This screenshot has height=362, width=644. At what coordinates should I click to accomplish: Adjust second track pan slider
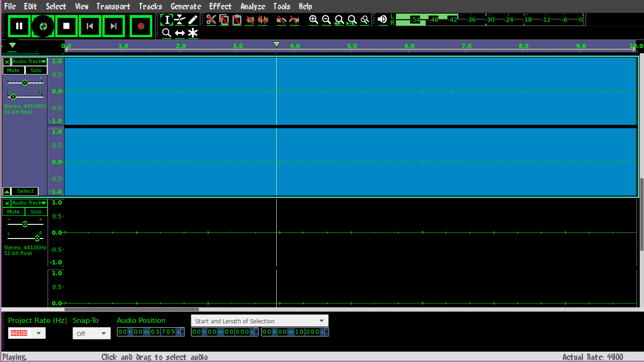click(x=37, y=238)
